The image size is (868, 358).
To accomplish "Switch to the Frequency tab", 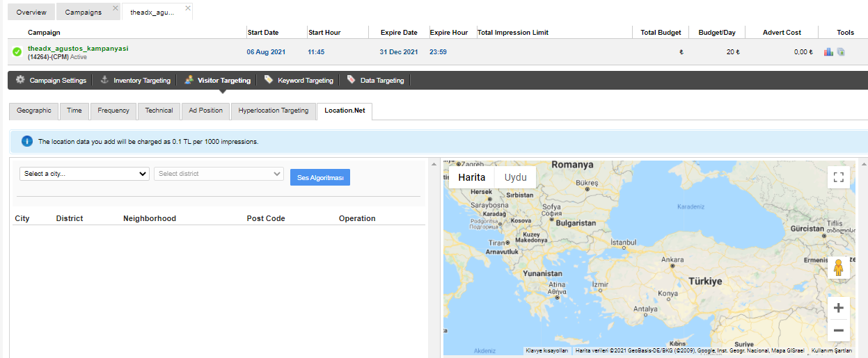I will (113, 111).
